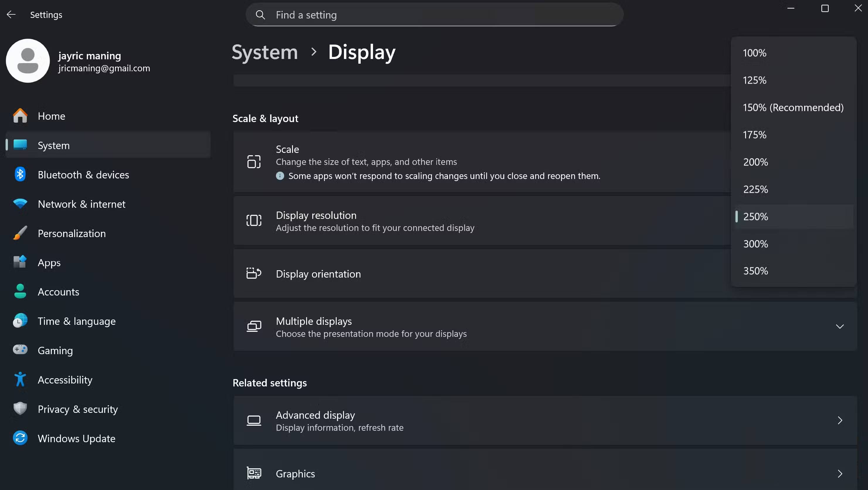Click the search magnifier icon
The width and height of the screenshot is (868, 490).
click(260, 15)
